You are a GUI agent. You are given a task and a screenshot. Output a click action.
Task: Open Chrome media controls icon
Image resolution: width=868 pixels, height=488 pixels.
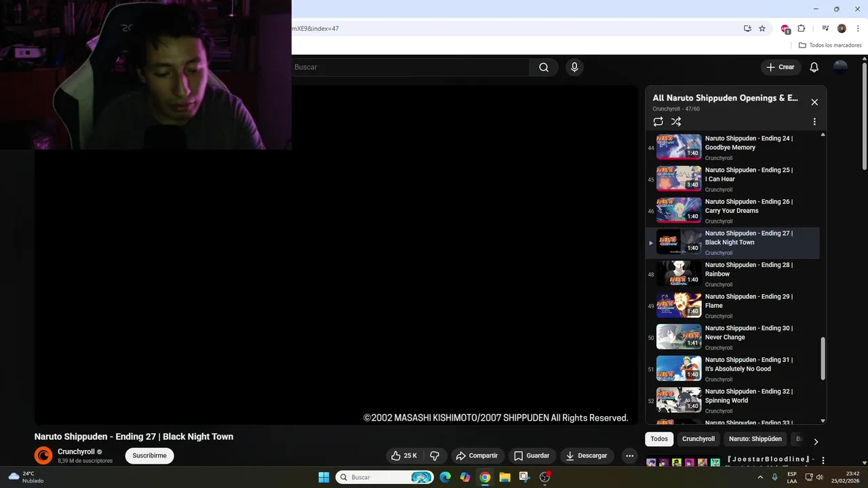(x=825, y=28)
